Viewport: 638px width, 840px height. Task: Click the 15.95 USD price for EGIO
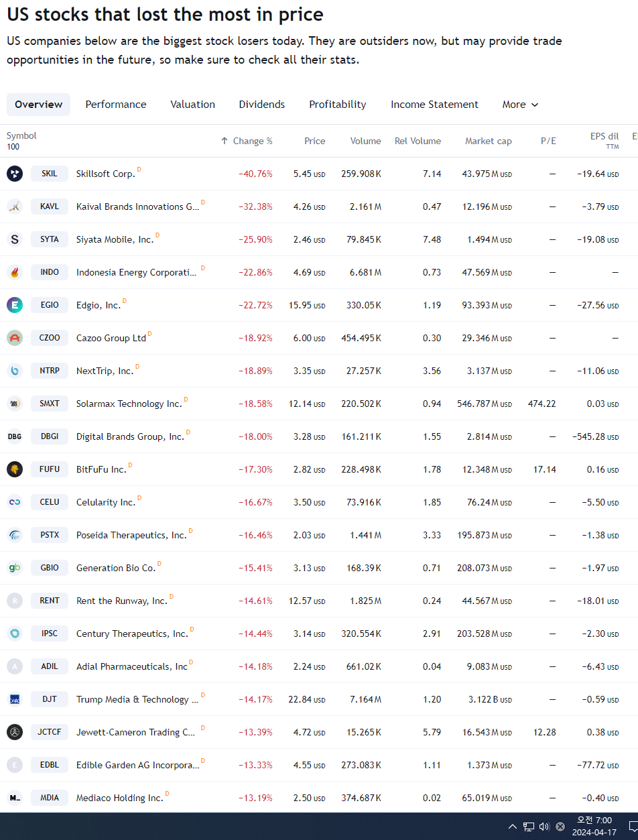(307, 305)
